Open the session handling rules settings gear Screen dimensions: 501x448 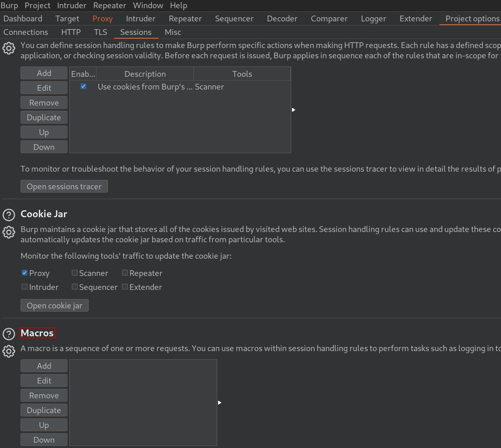click(9, 48)
